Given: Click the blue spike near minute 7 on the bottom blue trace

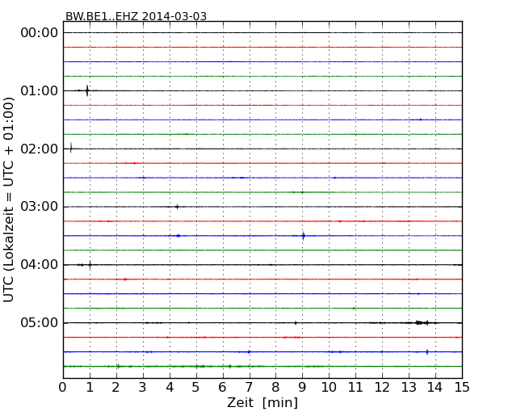Looking at the screenshot, I should [249, 351].
